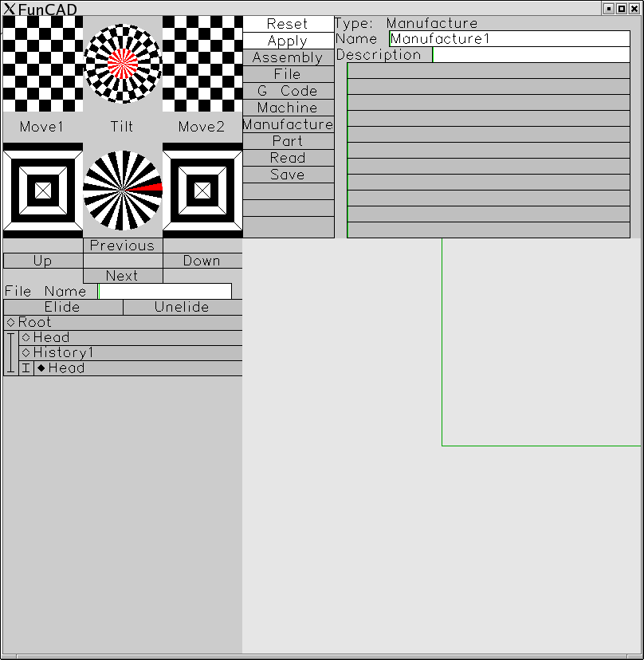
Task: Click the Unelide button
Action: [183, 307]
